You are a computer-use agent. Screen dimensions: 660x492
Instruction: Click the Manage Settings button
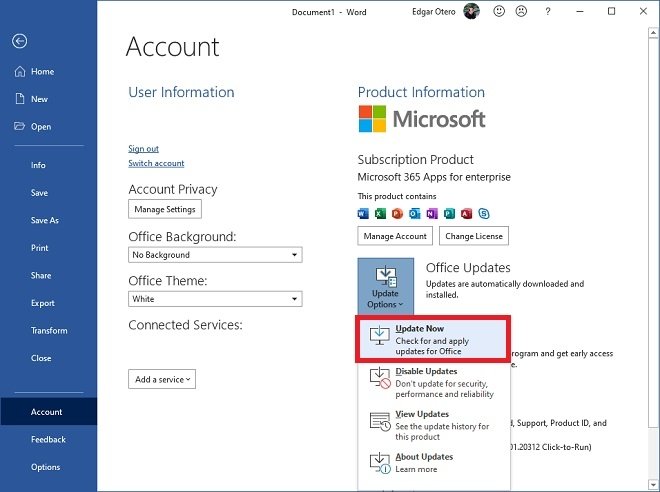pyautogui.click(x=165, y=209)
